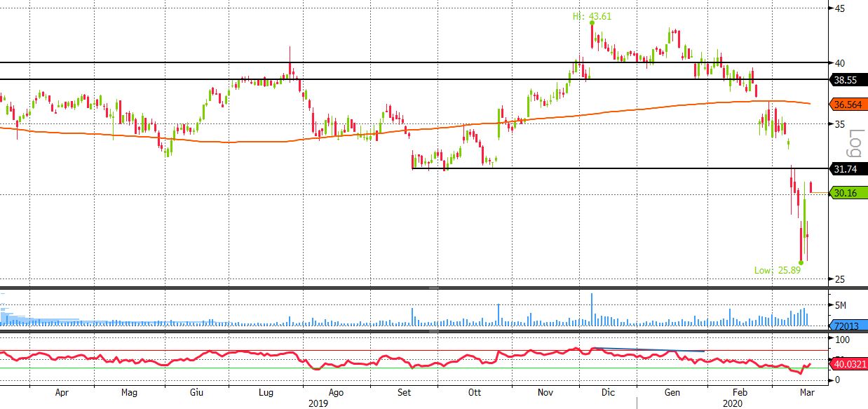Image resolution: width=868 pixels, height=409 pixels.
Task: Click the Gen month label on the time axis
Action: [672, 394]
